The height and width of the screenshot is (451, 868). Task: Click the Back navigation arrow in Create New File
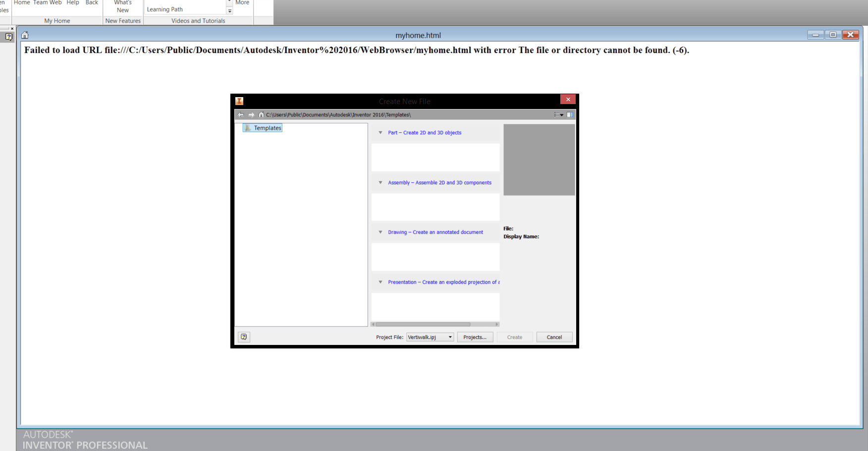[x=241, y=114]
